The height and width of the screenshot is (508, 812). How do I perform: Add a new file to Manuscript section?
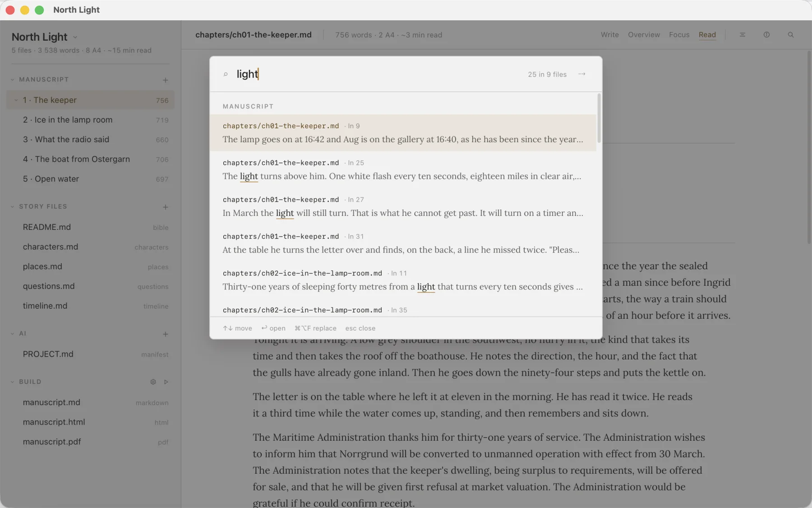pyautogui.click(x=166, y=80)
